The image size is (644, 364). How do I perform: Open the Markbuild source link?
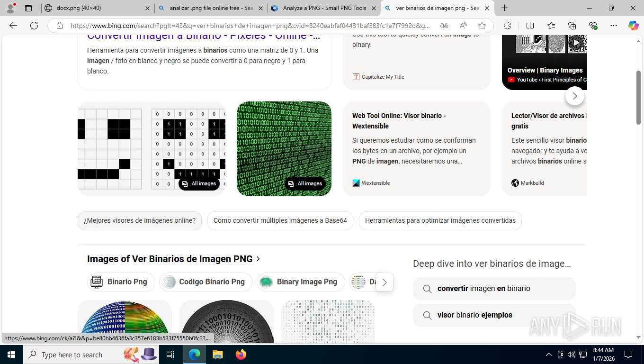528,183
